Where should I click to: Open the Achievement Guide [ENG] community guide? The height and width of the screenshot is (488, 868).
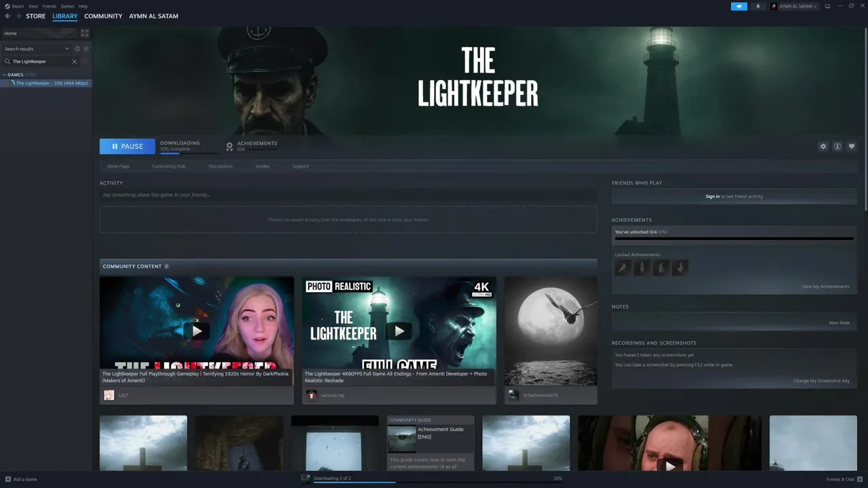coord(431,443)
